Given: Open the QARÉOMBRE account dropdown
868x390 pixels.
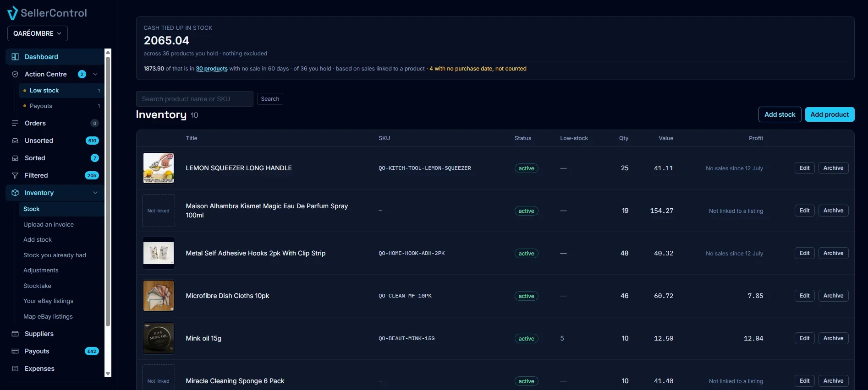Looking at the screenshot, I should click(38, 33).
